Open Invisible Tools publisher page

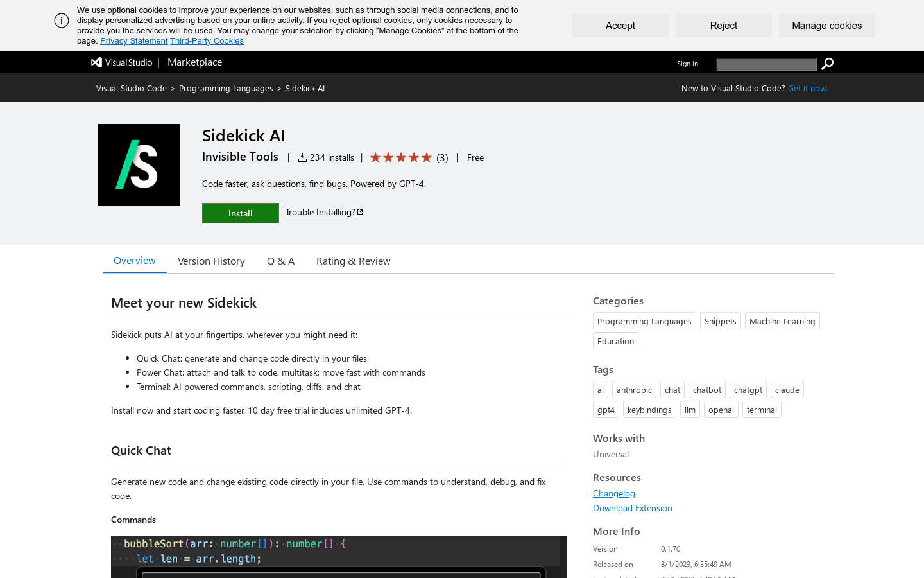pyautogui.click(x=240, y=157)
